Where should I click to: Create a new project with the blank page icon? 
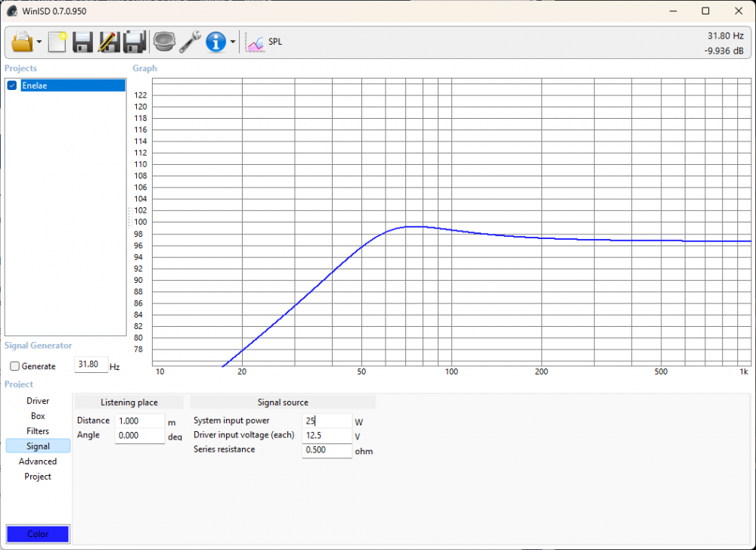pyautogui.click(x=57, y=42)
